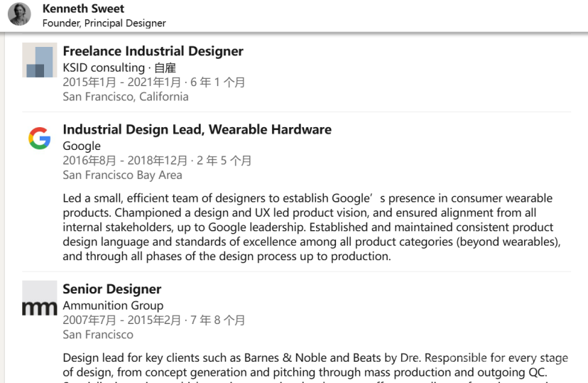Click the Google role description paragraph
This screenshot has height=383, width=588.
click(312, 227)
